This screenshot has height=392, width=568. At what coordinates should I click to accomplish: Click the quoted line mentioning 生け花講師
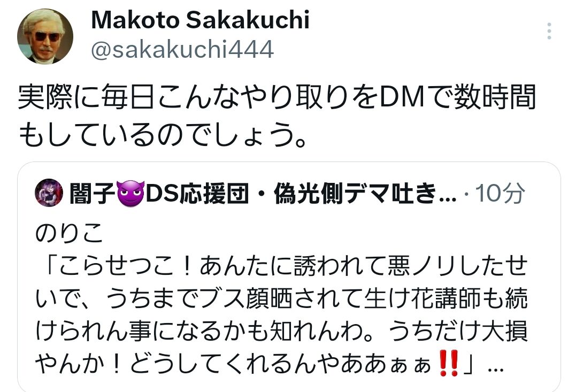(281, 298)
